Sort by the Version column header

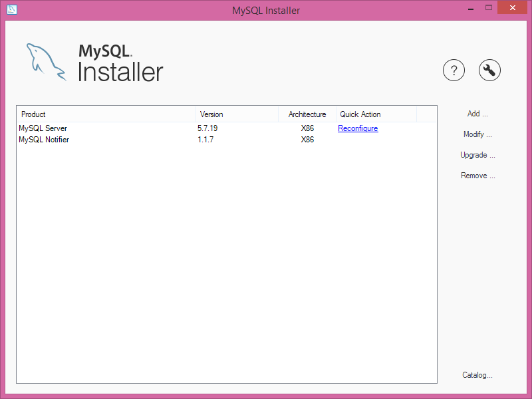(237, 114)
